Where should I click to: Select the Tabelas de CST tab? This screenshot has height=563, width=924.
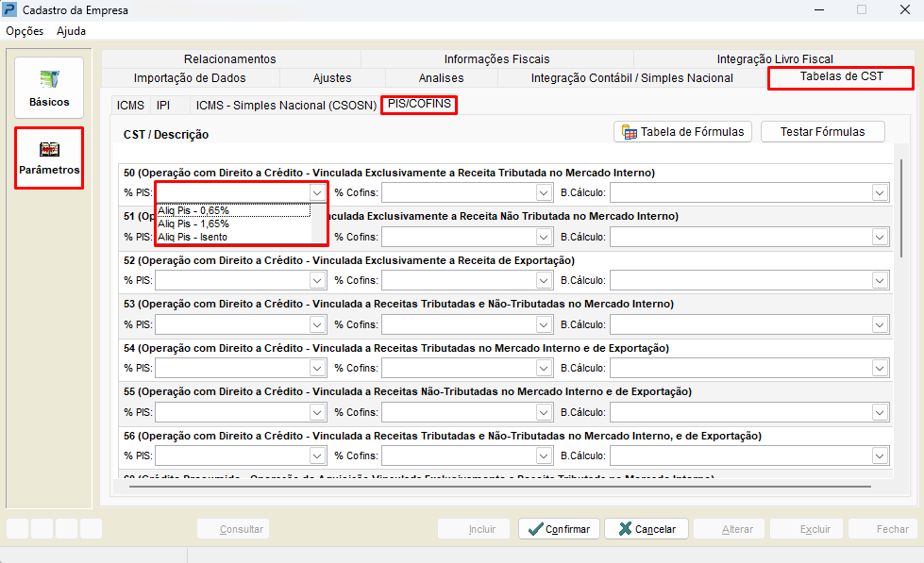841,76
